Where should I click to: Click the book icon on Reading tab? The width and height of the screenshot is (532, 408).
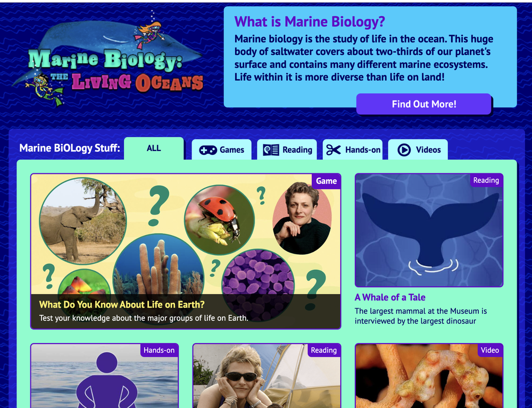(271, 150)
